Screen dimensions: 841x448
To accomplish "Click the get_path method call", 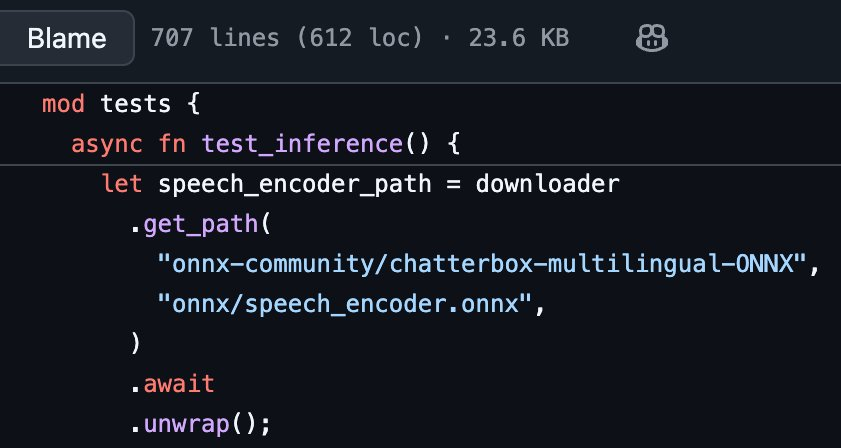I will point(202,224).
